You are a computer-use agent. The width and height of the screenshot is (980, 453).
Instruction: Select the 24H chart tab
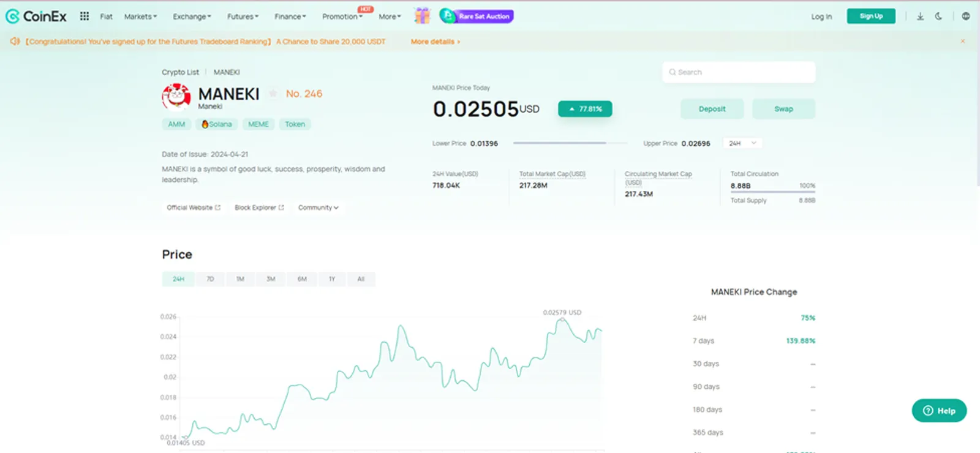coord(178,279)
